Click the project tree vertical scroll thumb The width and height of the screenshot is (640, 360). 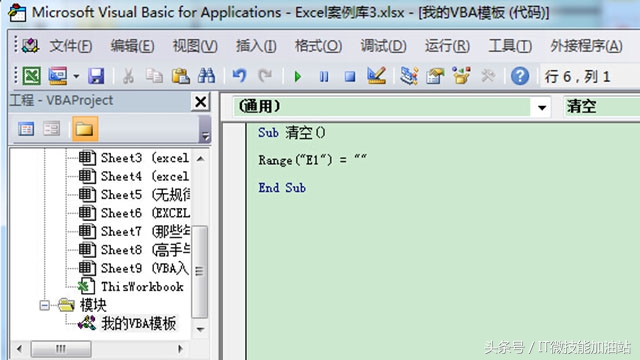pos(200,271)
